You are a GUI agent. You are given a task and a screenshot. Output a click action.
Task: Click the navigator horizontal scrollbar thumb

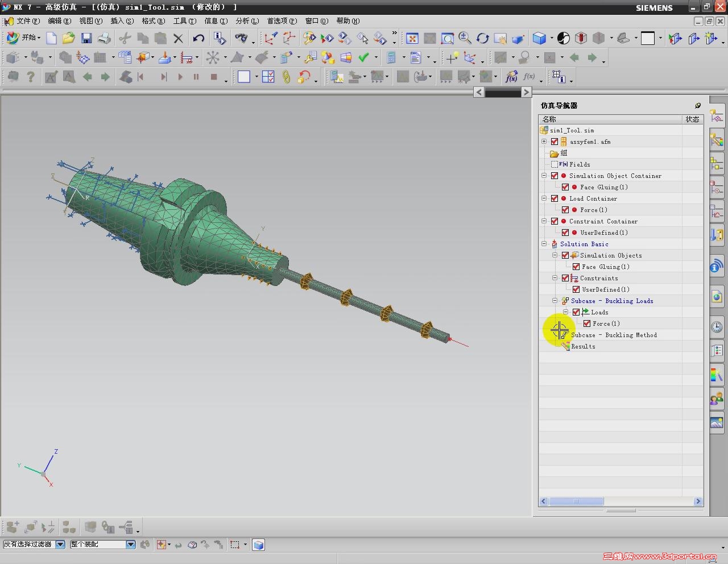576,501
